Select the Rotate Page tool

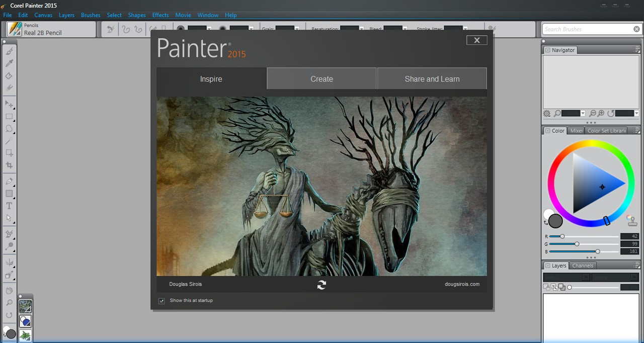[9, 315]
